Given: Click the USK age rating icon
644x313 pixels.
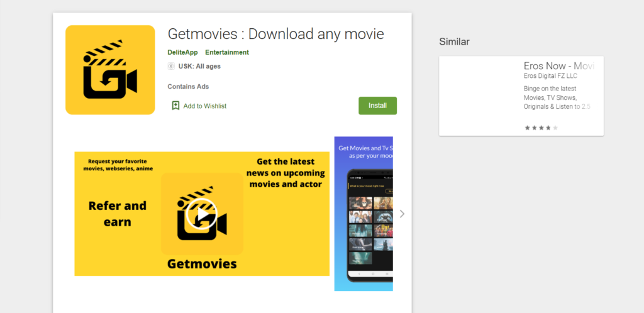Looking at the screenshot, I should (171, 66).
